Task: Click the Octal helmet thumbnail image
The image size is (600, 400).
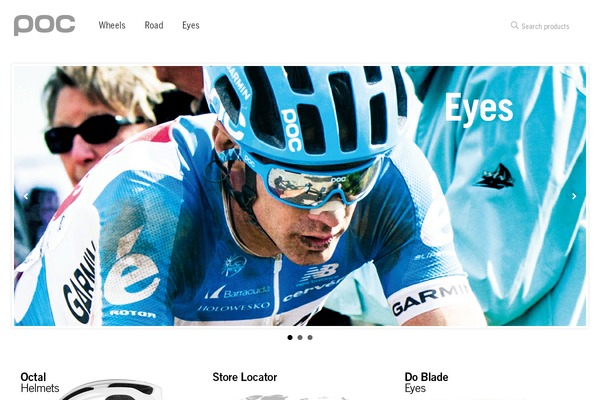Action: [x=111, y=390]
